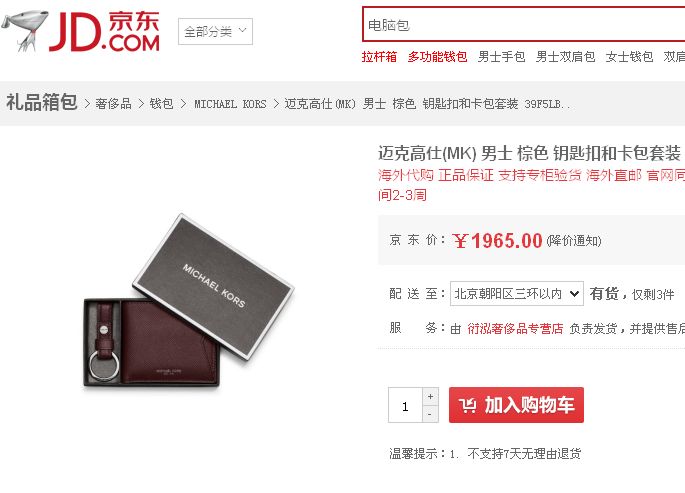Open the 拉杆箱 hot search link
The image size is (685, 493).
click(x=379, y=57)
